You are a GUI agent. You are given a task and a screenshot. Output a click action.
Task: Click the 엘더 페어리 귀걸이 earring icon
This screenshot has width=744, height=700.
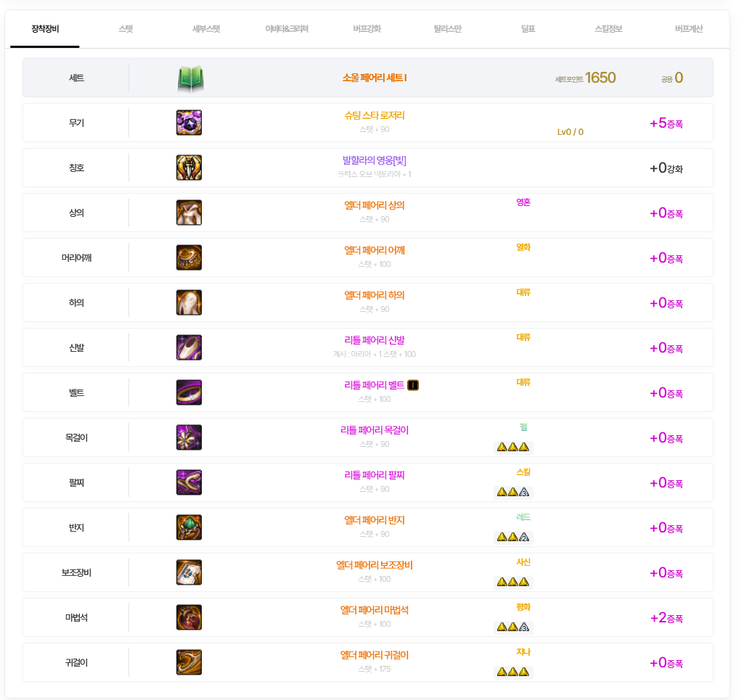click(189, 662)
